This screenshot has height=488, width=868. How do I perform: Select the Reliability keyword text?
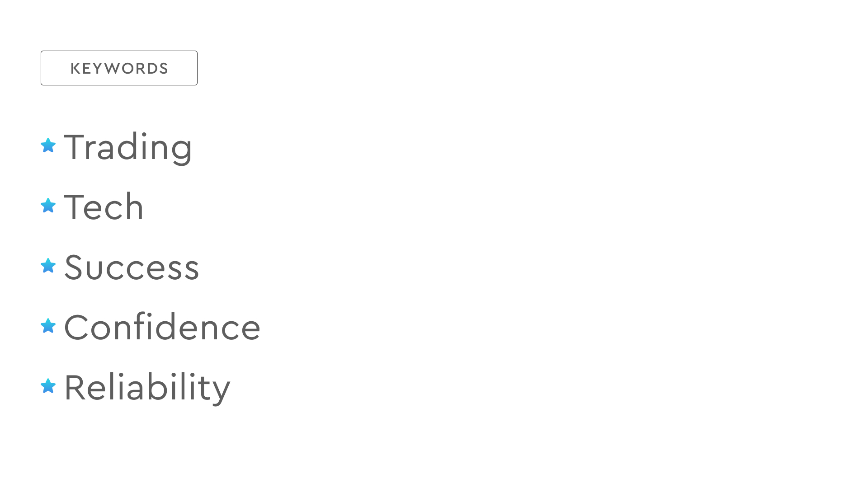[147, 388]
